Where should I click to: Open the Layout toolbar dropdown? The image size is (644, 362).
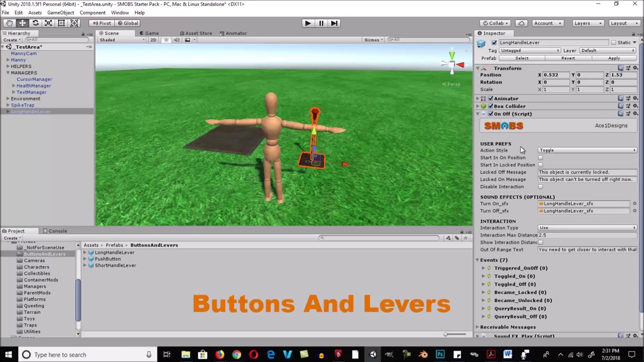624,23
